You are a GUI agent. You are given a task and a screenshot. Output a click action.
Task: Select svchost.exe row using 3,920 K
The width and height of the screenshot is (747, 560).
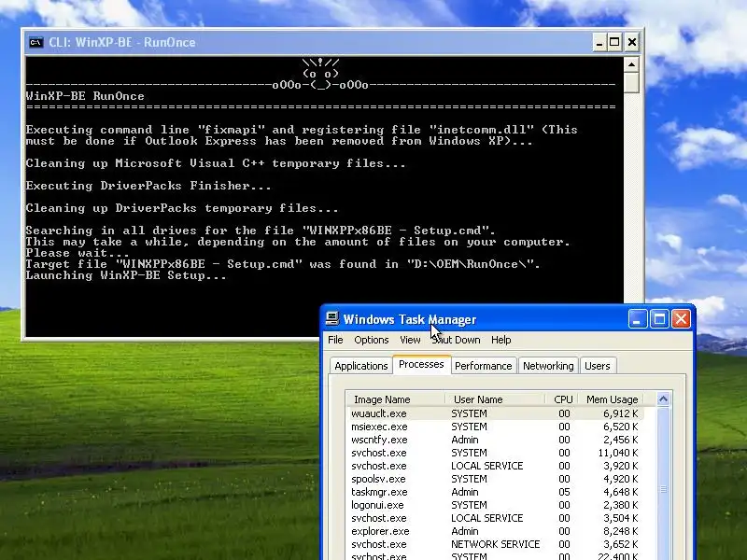click(496, 466)
